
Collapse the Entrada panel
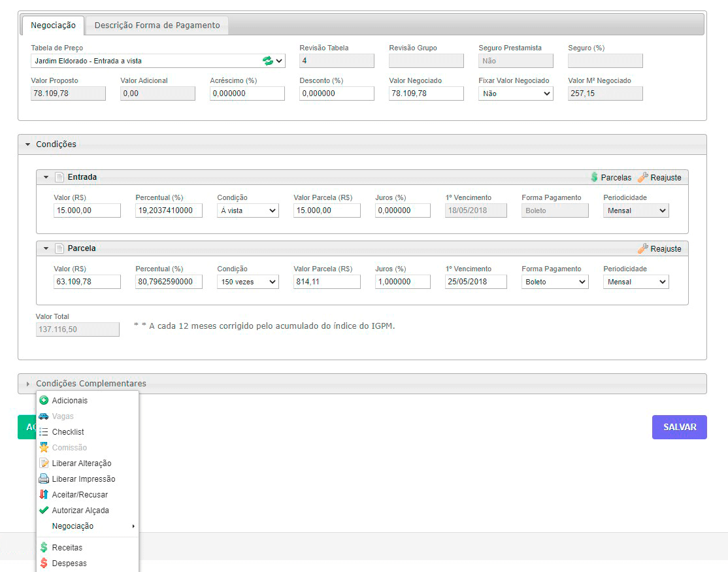[x=46, y=177]
